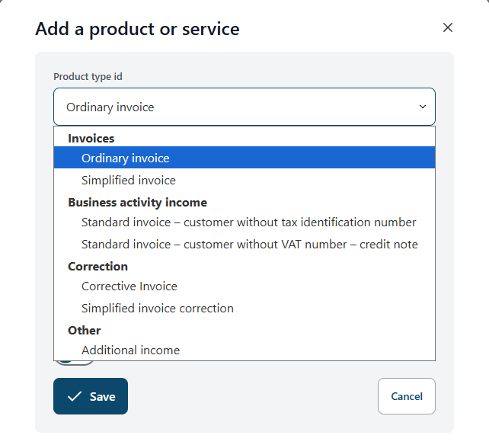
Task: Click the "Add a product or service" title
Action: point(137,30)
